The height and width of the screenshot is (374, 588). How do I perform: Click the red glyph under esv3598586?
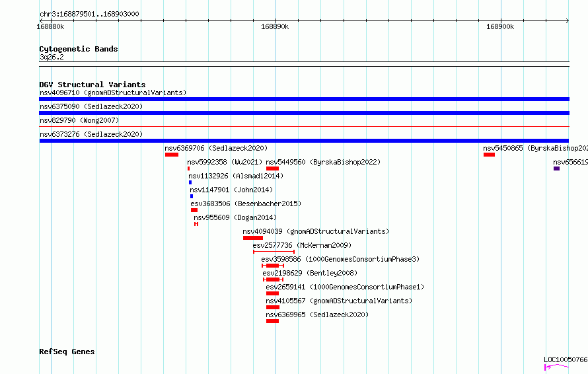273,266
